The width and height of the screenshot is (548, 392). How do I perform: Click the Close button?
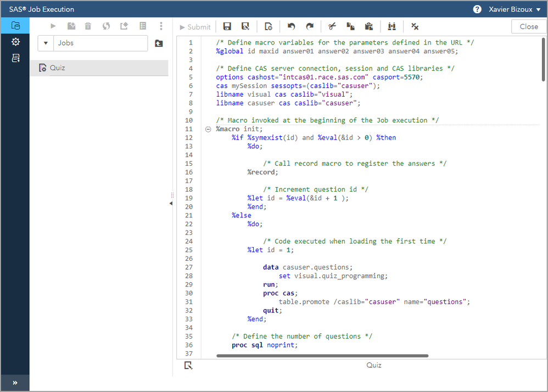pyautogui.click(x=529, y=26)
